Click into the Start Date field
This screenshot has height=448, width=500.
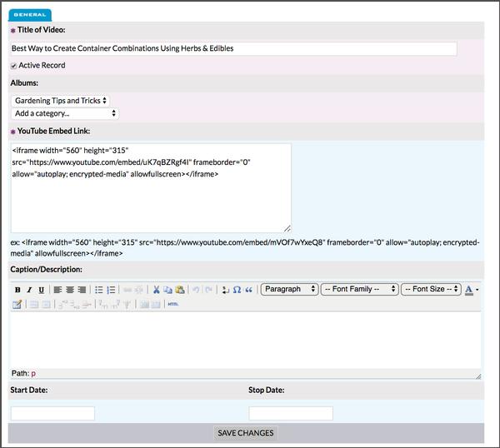[52, 413]
